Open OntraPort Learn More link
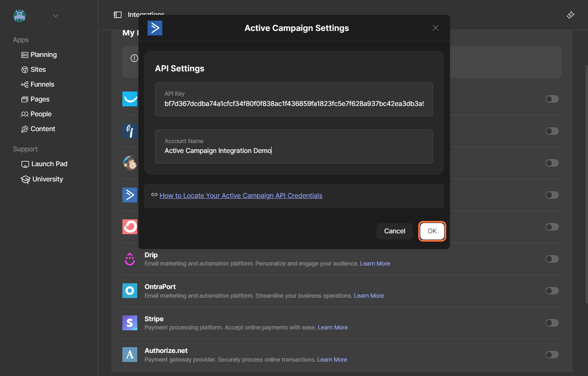 (369, 296)
